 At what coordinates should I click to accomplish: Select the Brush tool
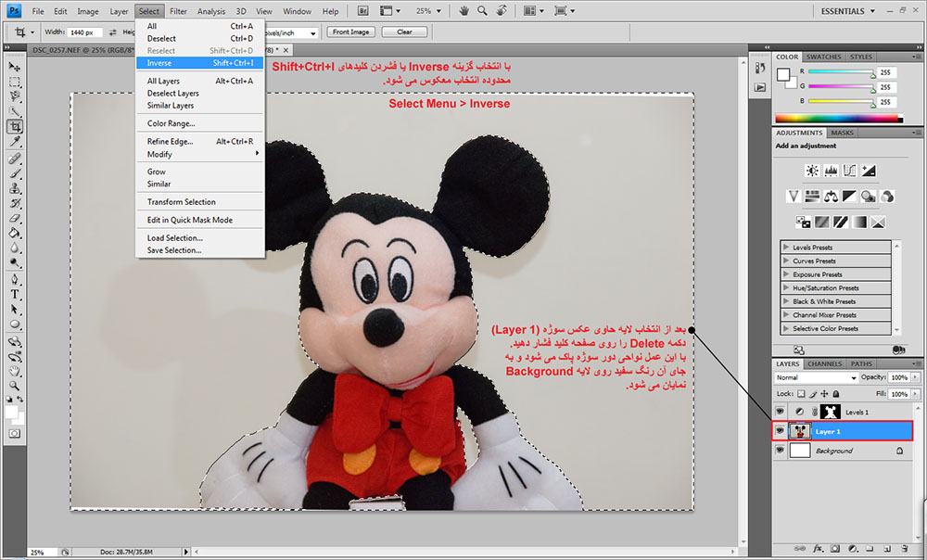[14, 174]
